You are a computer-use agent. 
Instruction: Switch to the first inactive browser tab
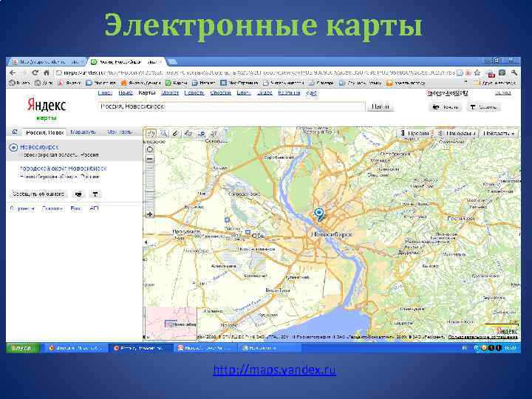pyautogui.click(x=47, y=62)
